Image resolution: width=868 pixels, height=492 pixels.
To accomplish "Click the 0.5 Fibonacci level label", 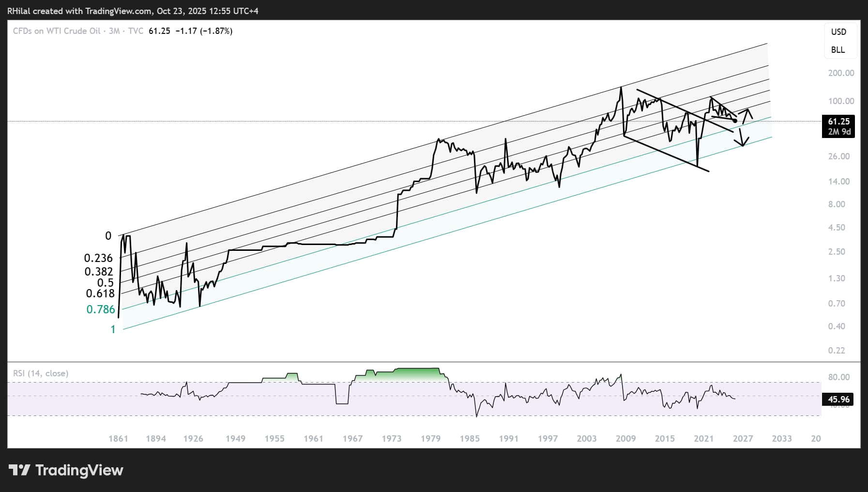I will [x=106, y=283].
